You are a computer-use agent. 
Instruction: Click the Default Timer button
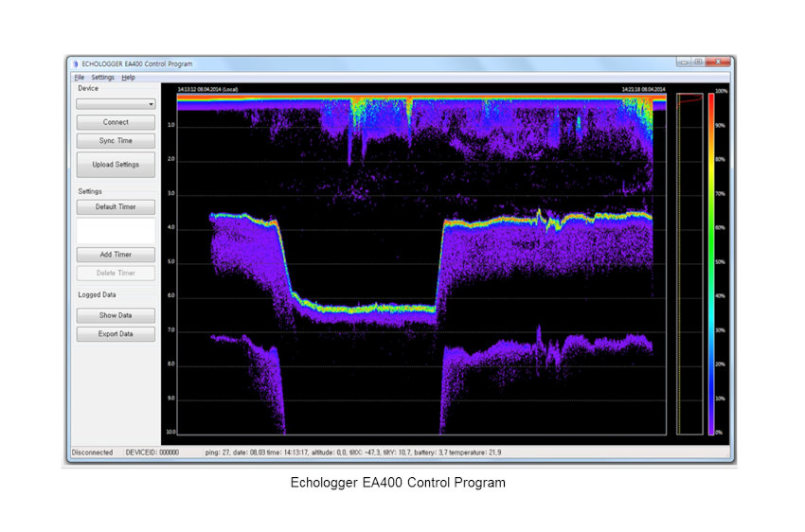(x=116, y=207)
